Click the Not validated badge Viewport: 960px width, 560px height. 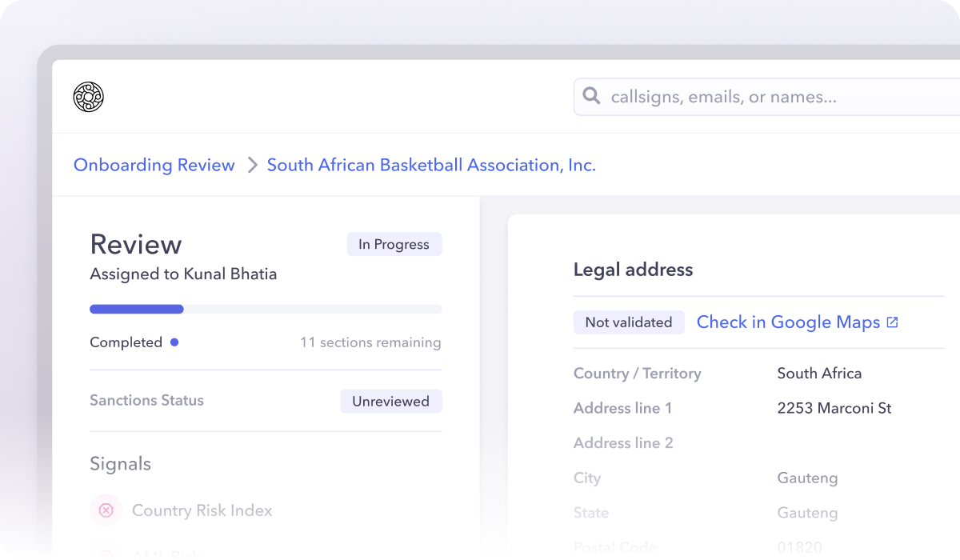tap(629, 322)
